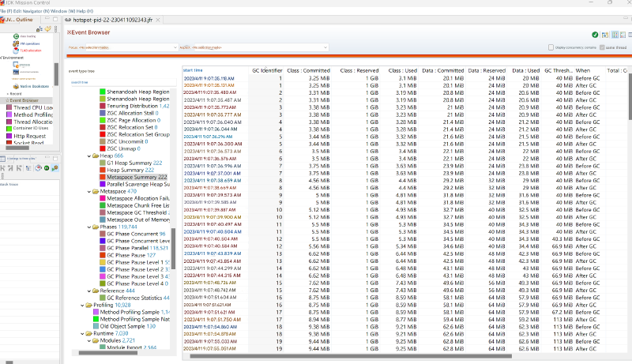Open the Http Request page icon
Screen dimensions: 632x364
(x=7, y=136)
